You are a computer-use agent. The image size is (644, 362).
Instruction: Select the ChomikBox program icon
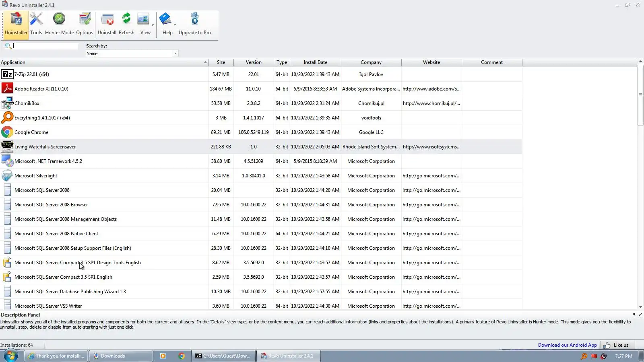coord(7,103)
